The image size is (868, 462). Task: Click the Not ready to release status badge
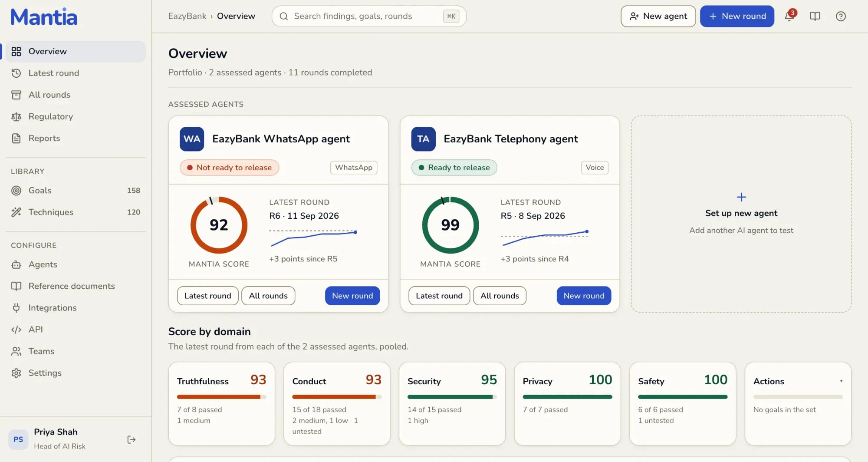(x=229, y=168)
